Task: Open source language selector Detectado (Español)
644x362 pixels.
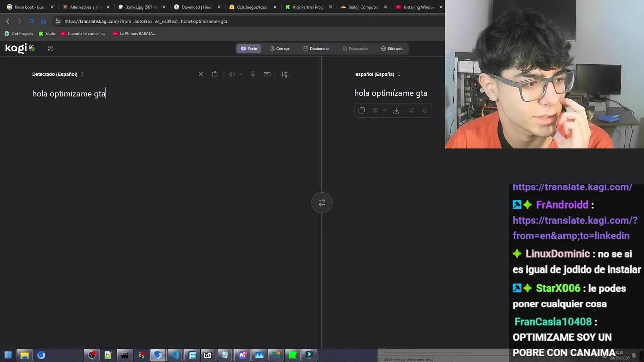Action: coord(58,74)
